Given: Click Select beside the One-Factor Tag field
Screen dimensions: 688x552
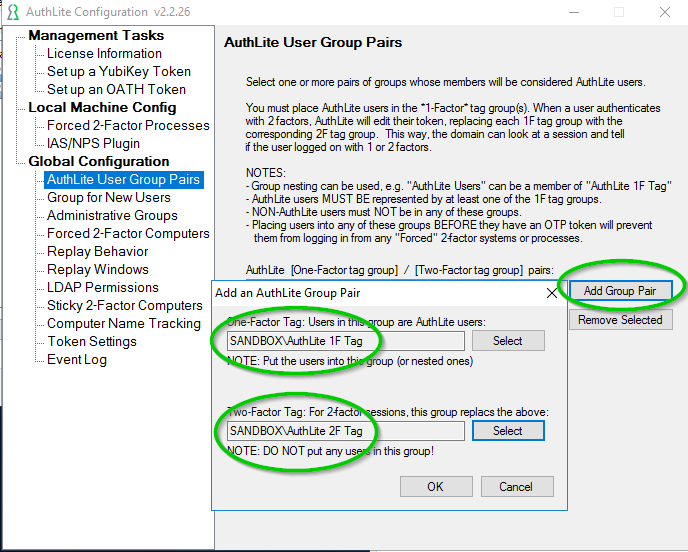Looking at the screenshot, I should click(x=508, y=341).
